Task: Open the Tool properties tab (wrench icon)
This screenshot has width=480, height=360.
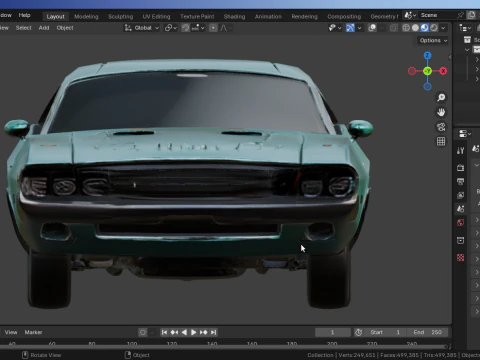Action: pyautogui.click(x=461, y=151)
